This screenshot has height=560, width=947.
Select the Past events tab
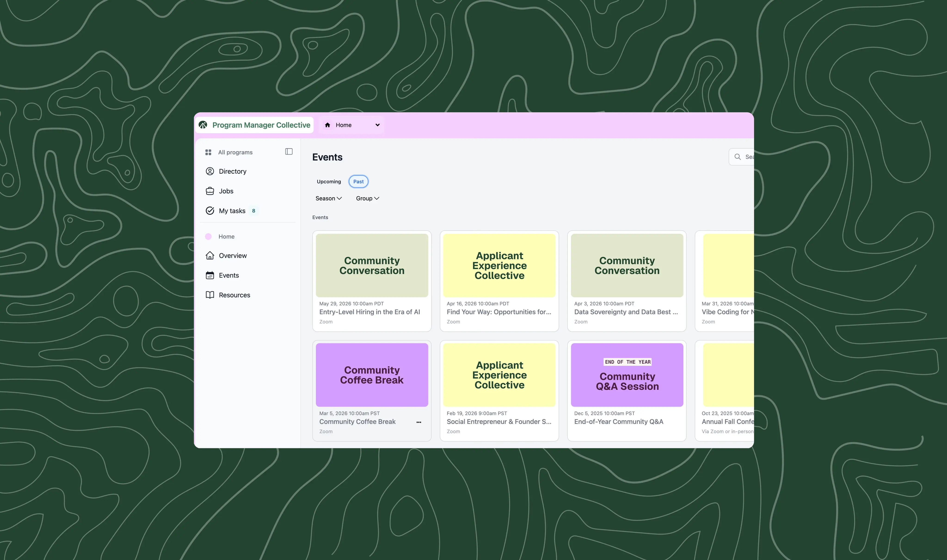pos(358,182)
